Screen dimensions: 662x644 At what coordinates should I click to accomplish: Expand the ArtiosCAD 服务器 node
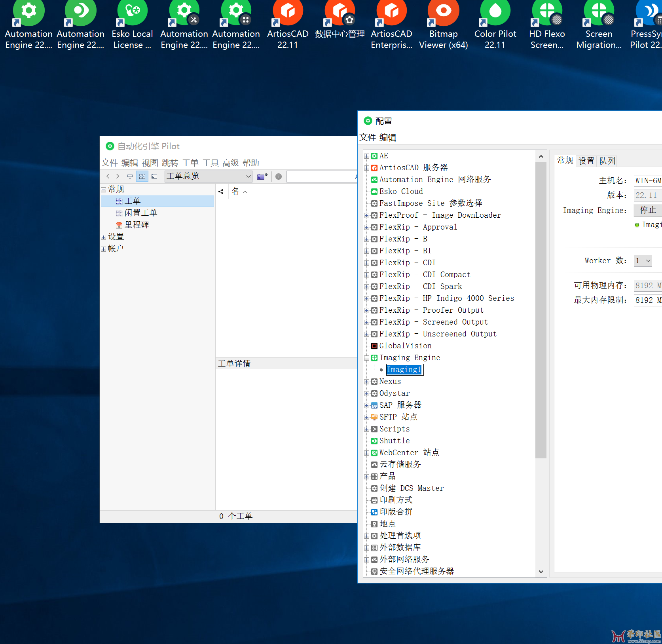[367, 168]
